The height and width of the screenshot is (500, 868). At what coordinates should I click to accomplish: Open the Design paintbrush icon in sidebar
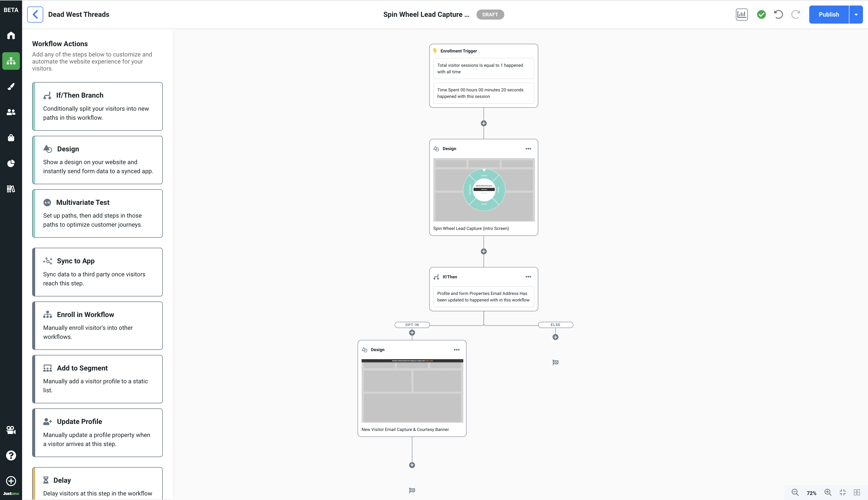[x=11, y=86]
